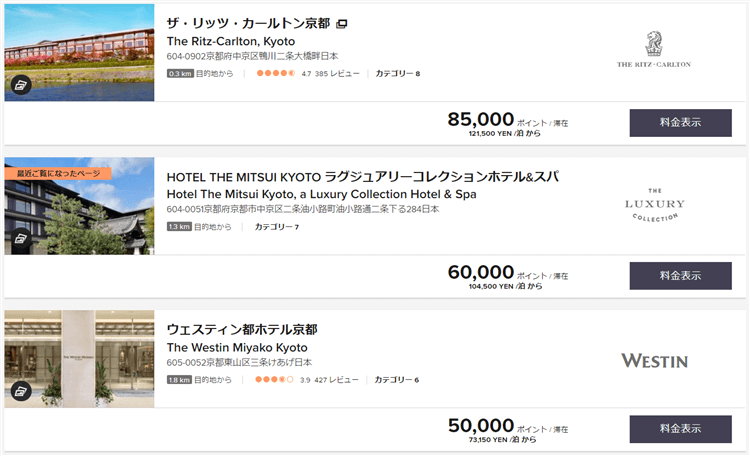Open the Westin Miyako Kyoto gallery icon
The height and width of the screenshot is (456, 750).
coord(21,392)
